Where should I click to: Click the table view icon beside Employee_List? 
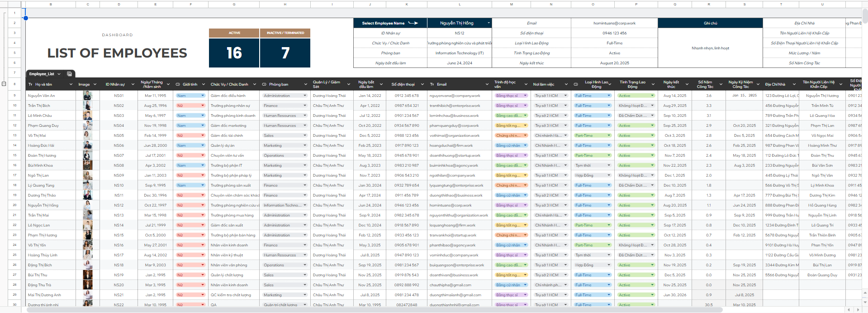(x=69, y=74)
